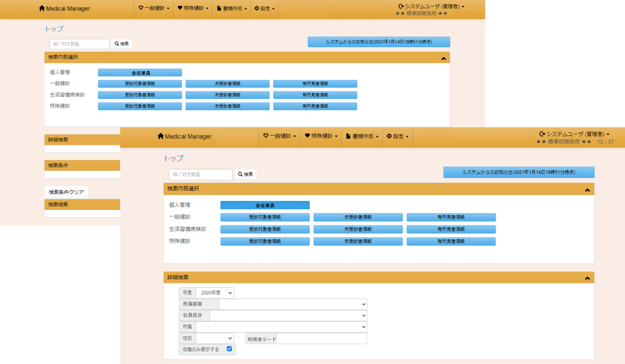Viewport: 625px width, 364px height.
Task: Click the gear icon for 設定 in front window
Action: (389, 136)
